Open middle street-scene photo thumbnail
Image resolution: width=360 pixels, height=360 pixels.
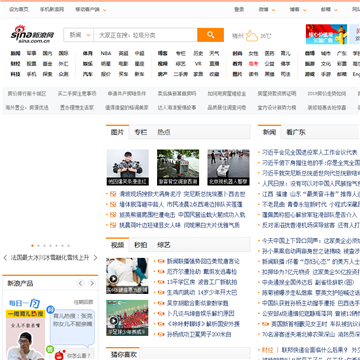178,167
